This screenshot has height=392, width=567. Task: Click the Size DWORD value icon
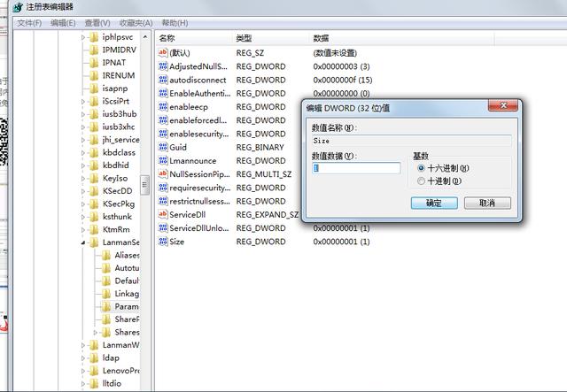pos(163,242)
